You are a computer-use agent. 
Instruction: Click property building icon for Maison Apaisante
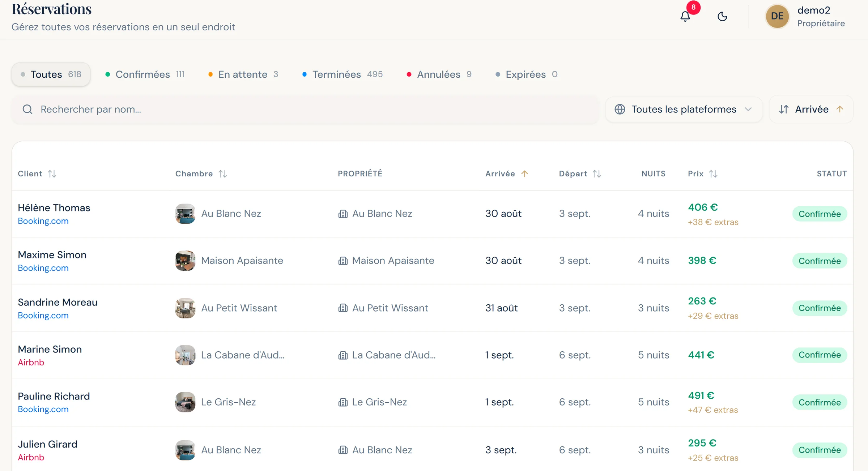(x=343, y=261)
